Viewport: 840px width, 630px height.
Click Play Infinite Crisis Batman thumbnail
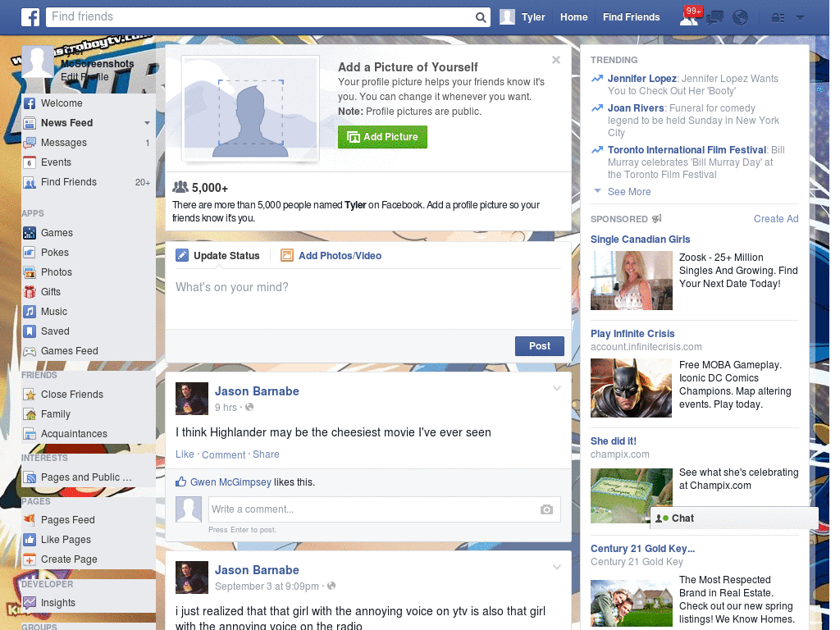[x=631, y=388]
